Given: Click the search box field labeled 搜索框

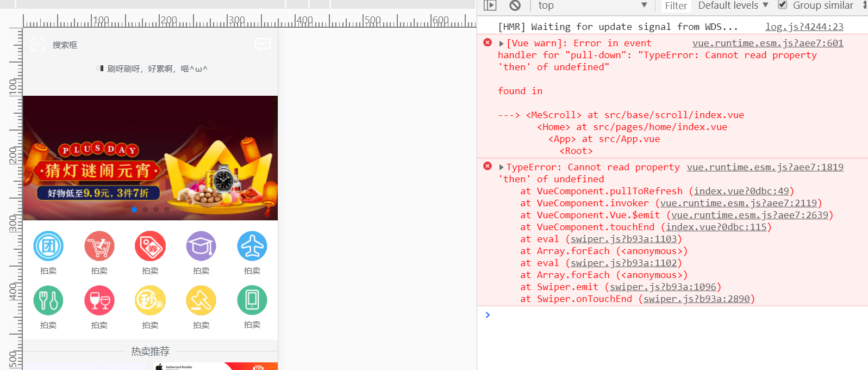Looking at the screenshot, I should coord(65,45).
